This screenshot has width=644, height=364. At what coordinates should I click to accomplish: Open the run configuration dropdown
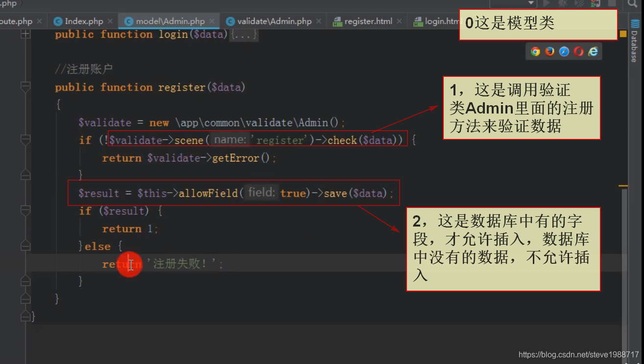513,4
